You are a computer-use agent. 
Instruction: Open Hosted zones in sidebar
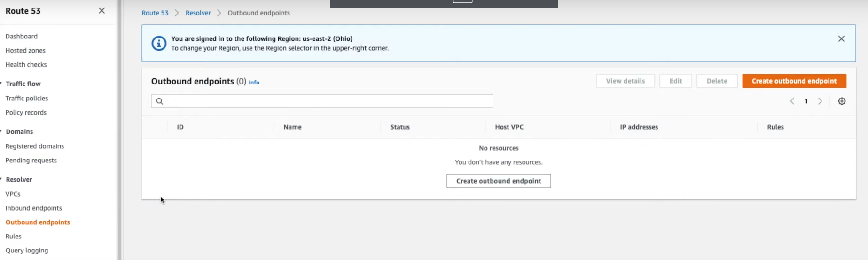coord(25,50)
